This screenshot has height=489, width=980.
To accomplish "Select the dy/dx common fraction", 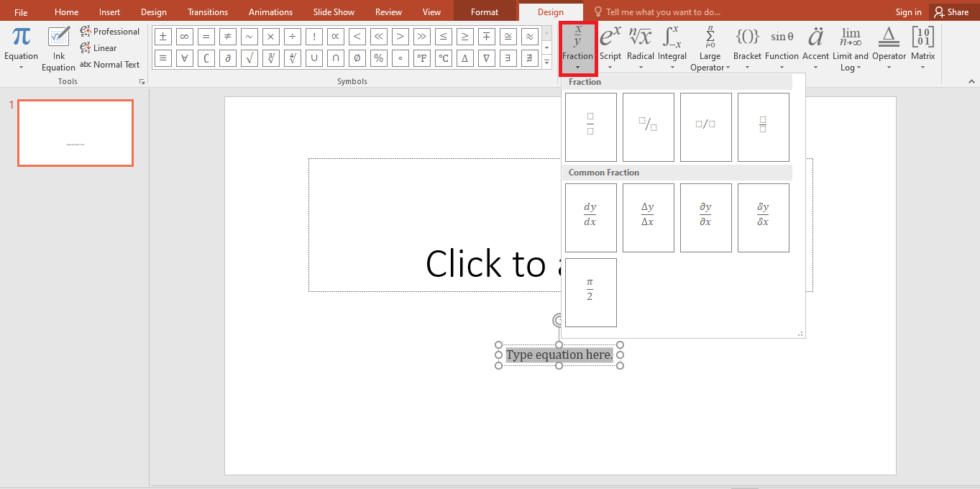I will [590, 217].
